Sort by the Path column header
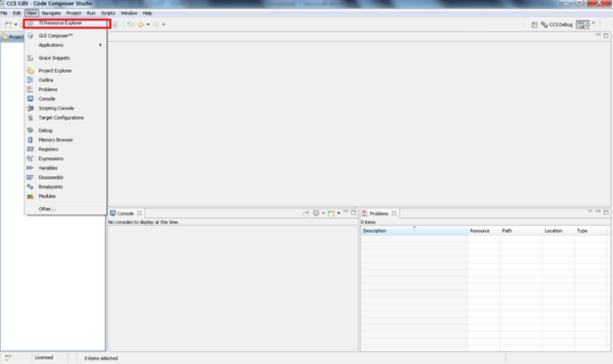The height and width of the screenshot is (364, 613). pos(521,231)
